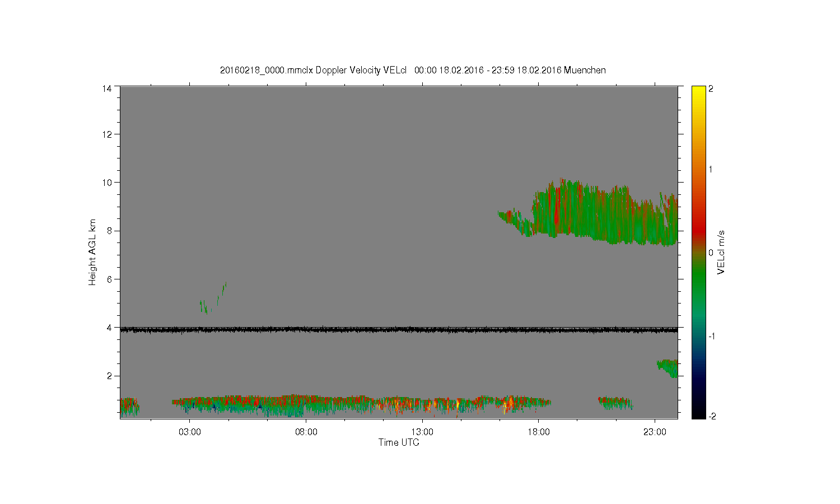840x504 pixels.
Task: Click the height axis label '14'
Action: click(106, 88)
